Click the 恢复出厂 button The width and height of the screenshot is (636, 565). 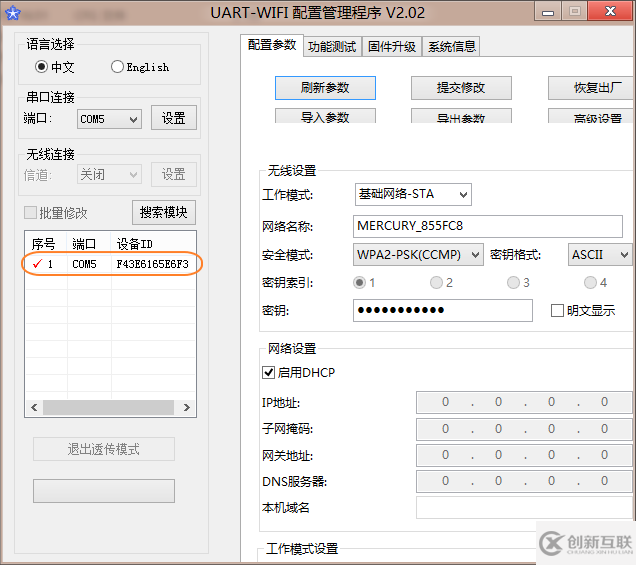tap(592, 88)
